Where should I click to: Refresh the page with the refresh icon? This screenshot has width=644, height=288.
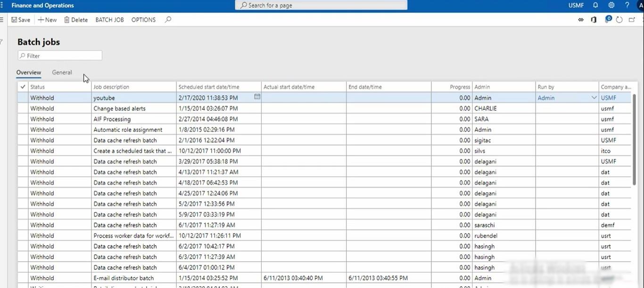coord(619,20)
